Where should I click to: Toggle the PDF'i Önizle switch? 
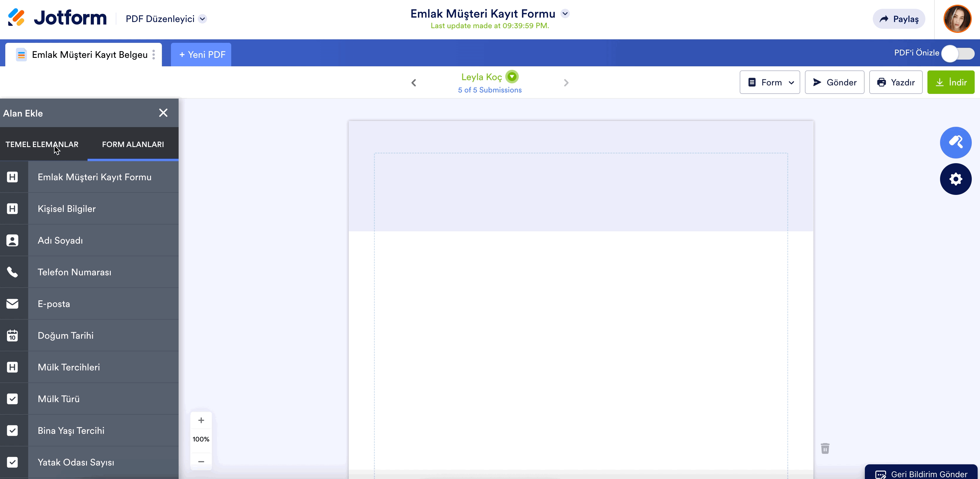coord(958,53)
